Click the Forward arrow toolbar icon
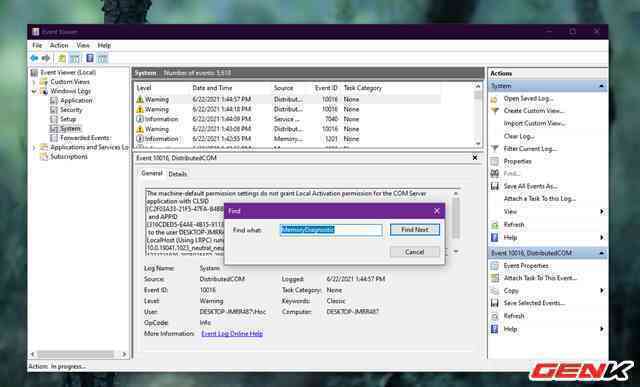This screenshot has height=387, width=640. 45,58
